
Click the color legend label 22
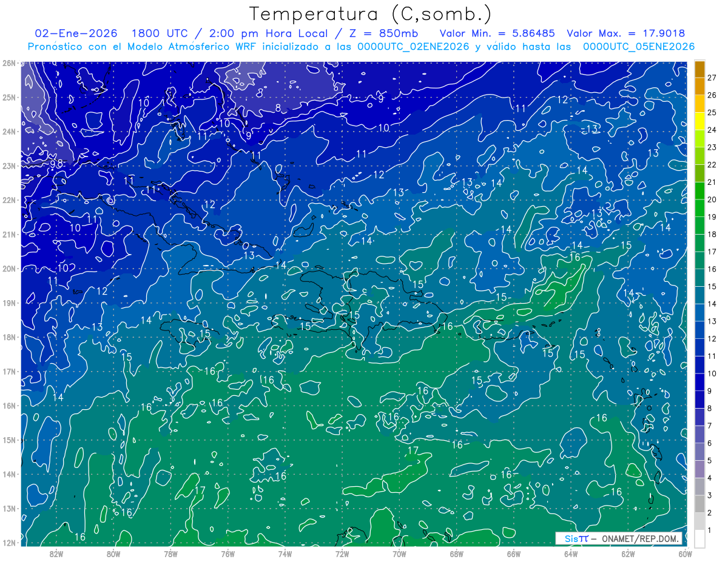[x=712, y=165]
